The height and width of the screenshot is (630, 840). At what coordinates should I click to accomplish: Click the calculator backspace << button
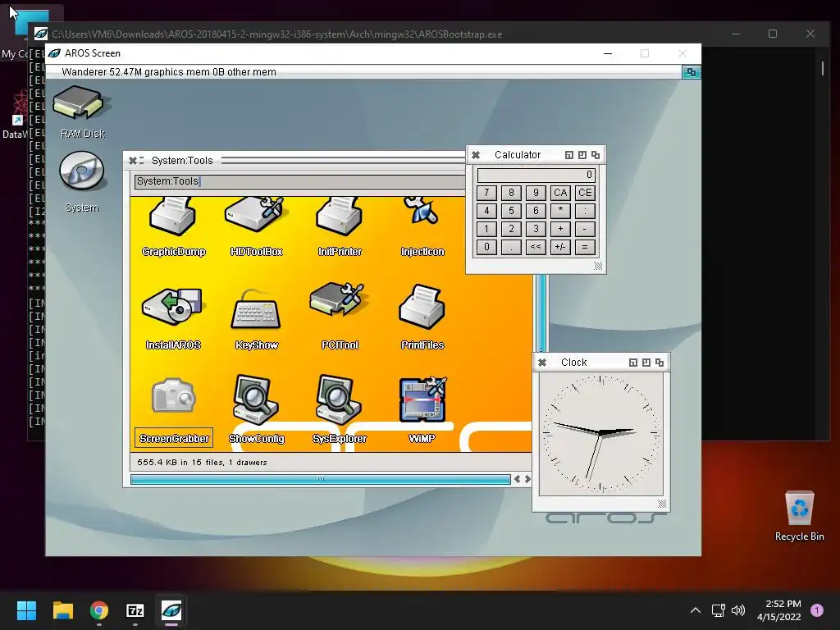536,248
